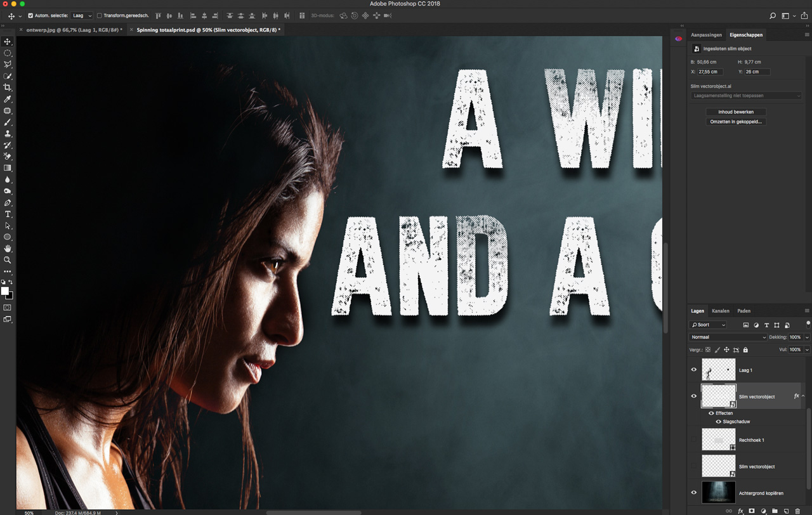
Task: Click the foreground color swatch
Action: pyautogui.click(x=5, y=291)
